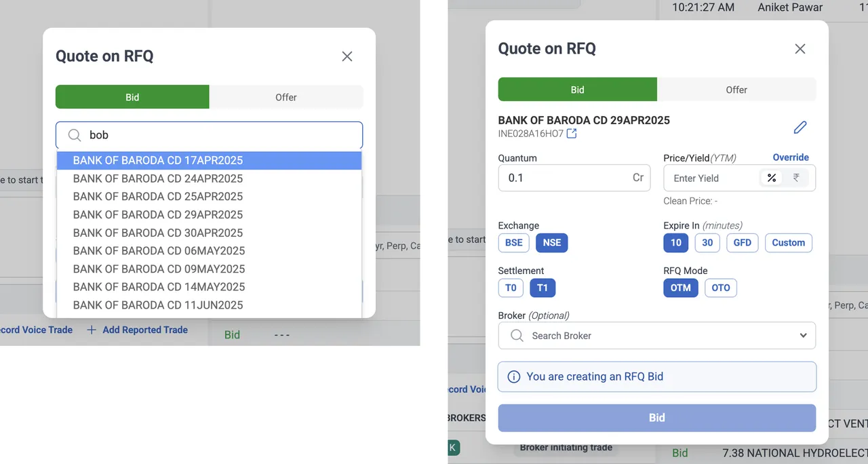Select T1 settlement

click(542, 288)
